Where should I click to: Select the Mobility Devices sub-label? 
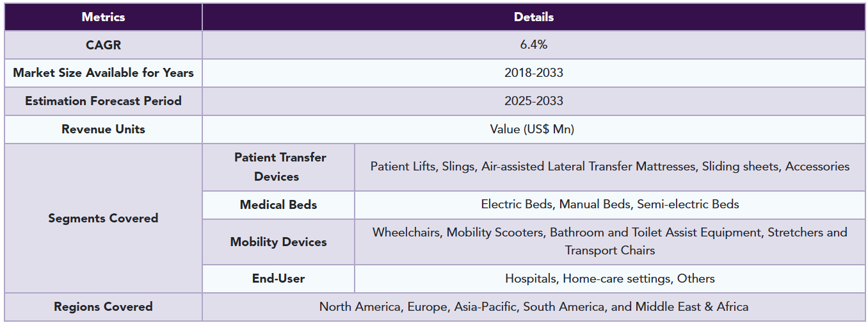click(278, 242)
